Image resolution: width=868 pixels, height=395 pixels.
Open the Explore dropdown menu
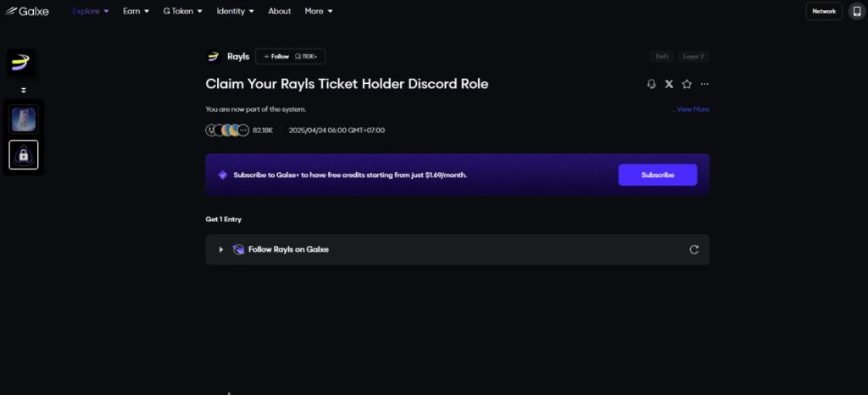[91, 11]
